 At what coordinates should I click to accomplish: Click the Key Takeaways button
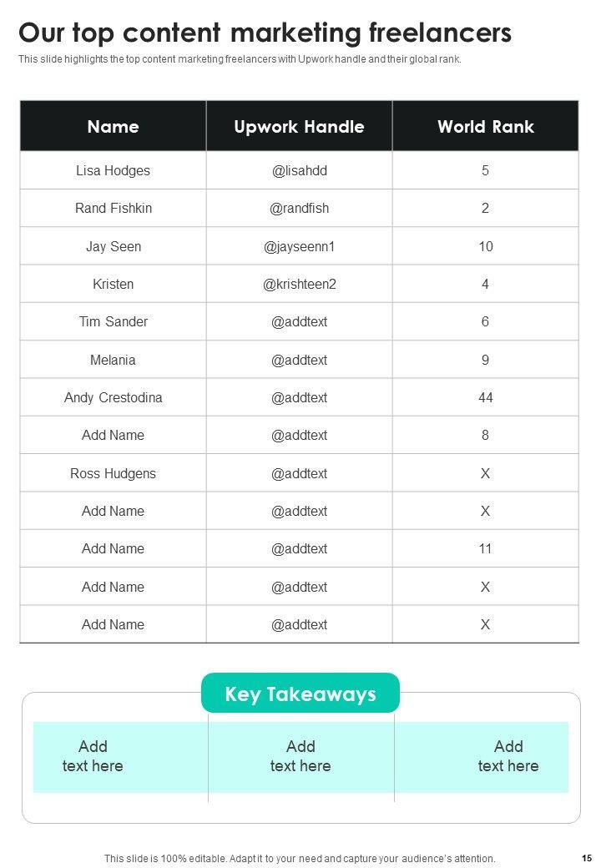[300, 694]
